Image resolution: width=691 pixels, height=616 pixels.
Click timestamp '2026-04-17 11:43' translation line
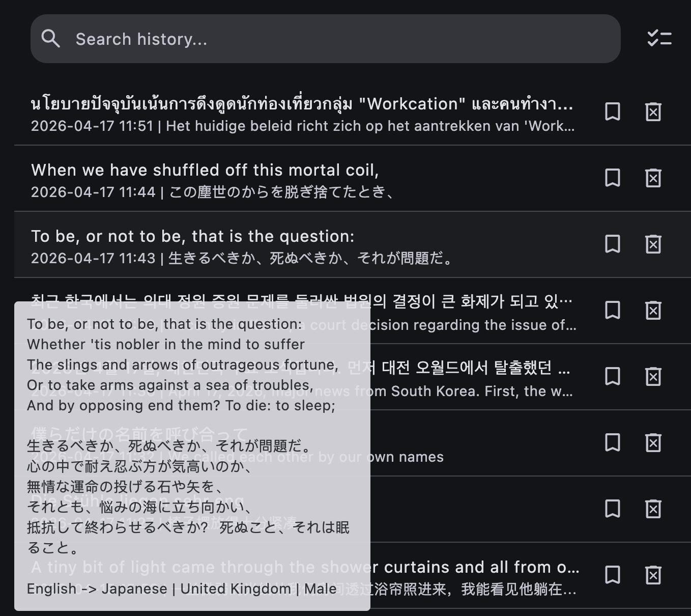coord(242,258)
